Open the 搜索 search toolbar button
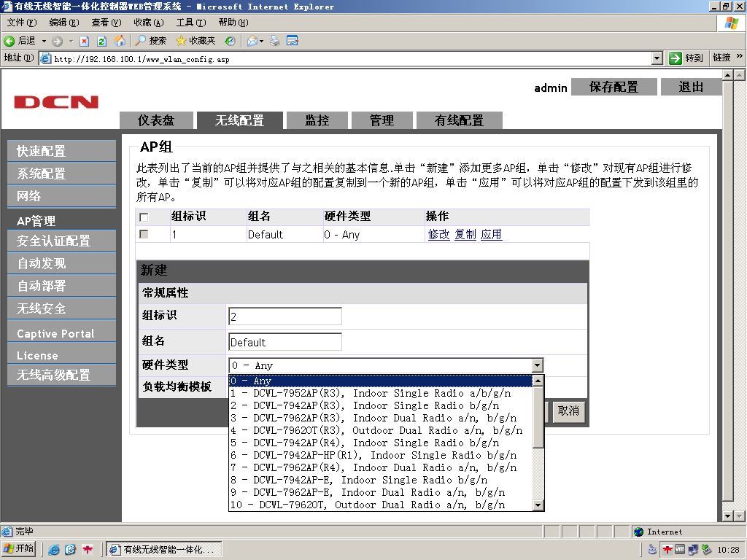747x560 pixels. pyautogui.click(x=150, y=41)
